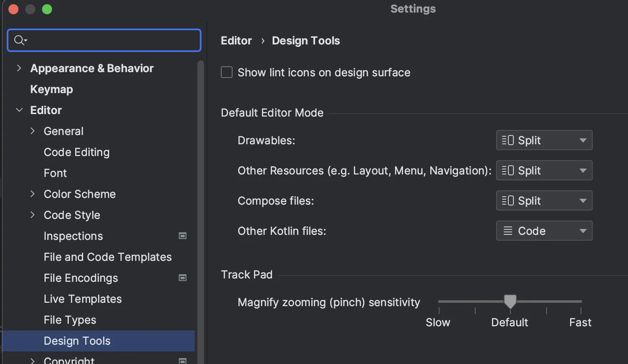Collapse the Editor tree section

[19, 110]
